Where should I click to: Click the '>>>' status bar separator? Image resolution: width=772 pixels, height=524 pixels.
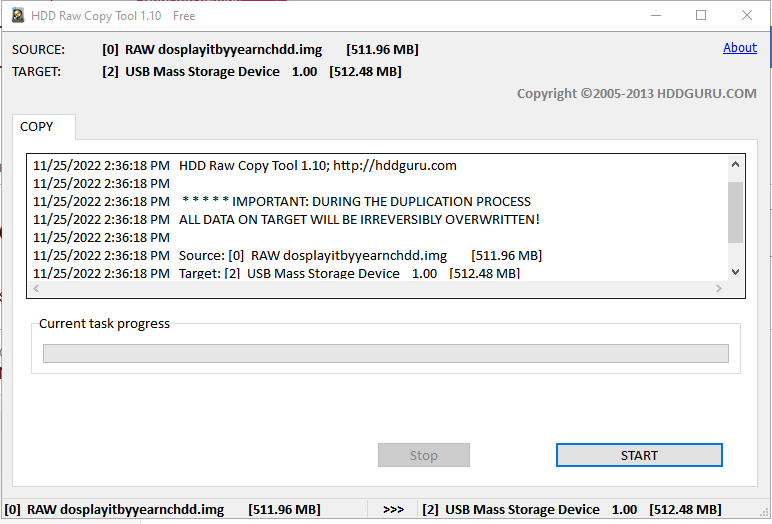pyautogui.click(x=393, y=510)
